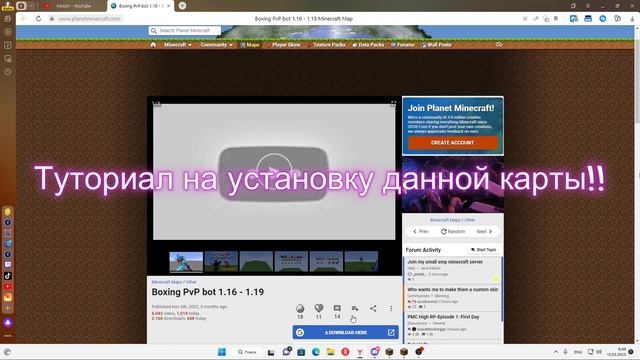The image size is (640, 360).
Task: Select the first screenshot thumbnail in the gallery
Action: (186, 262)
